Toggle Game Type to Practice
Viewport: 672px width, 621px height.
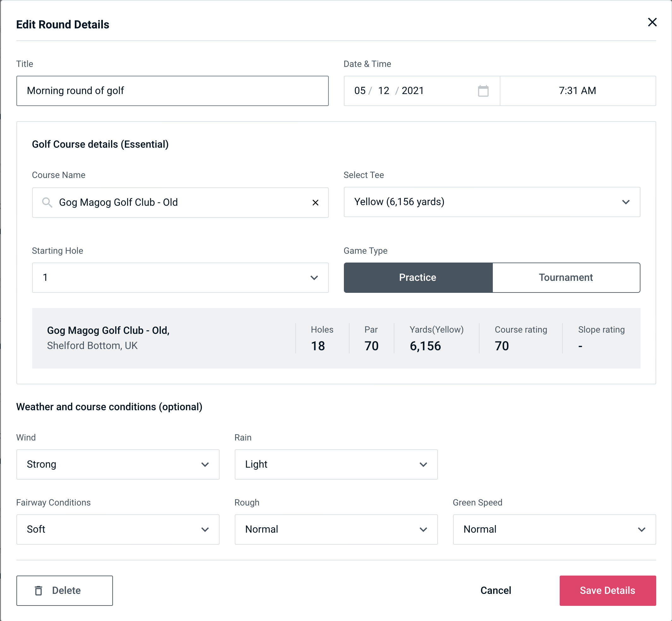[x=417, y=277]
